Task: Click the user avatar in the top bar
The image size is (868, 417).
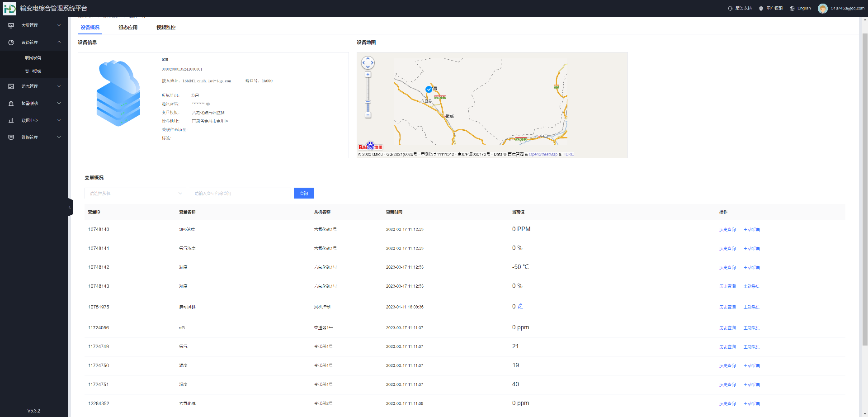Action: point(822,9)
